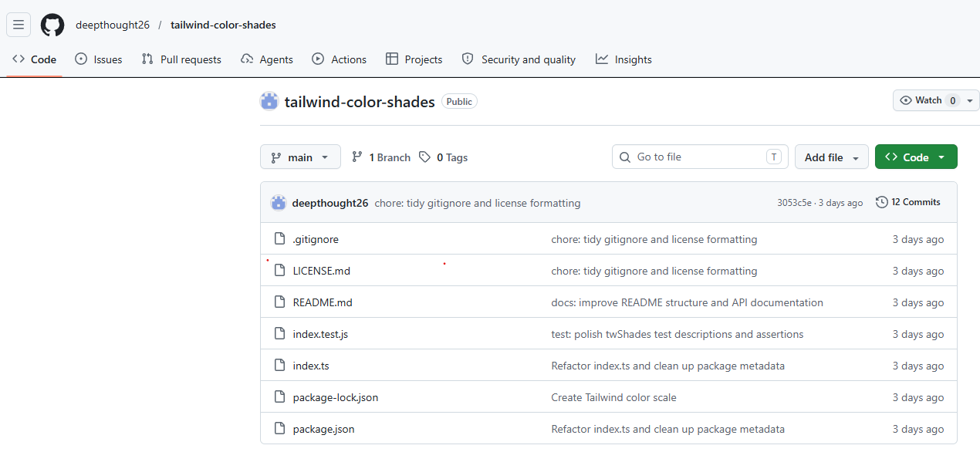Click the Watch button
980x452 pixels.
pyautogui.click(x=928, y=100)
